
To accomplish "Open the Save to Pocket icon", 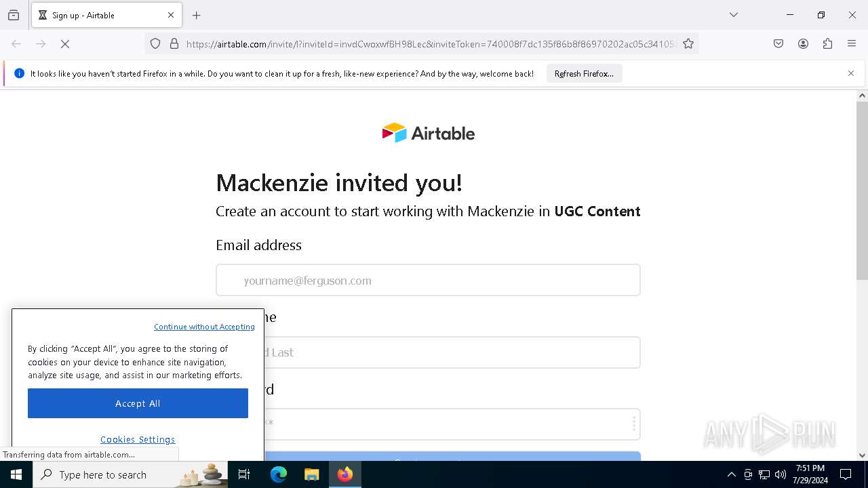I will (x=778, y=44).
